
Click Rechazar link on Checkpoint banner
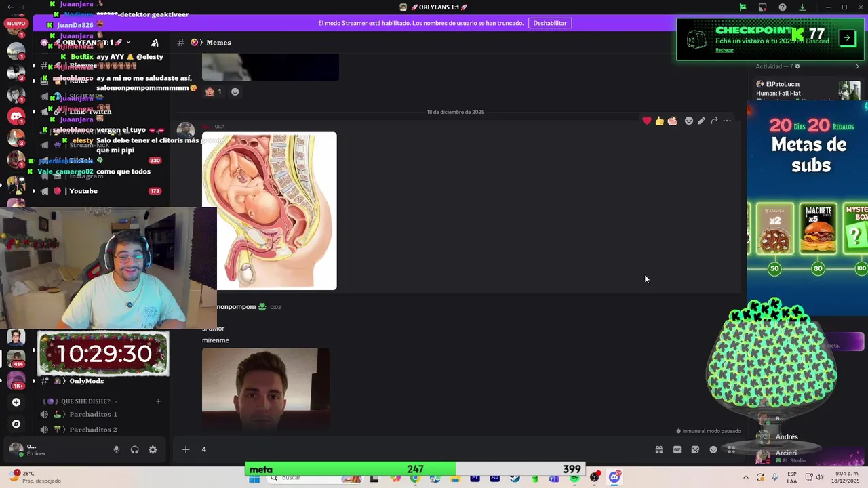(x=724, y=50)
